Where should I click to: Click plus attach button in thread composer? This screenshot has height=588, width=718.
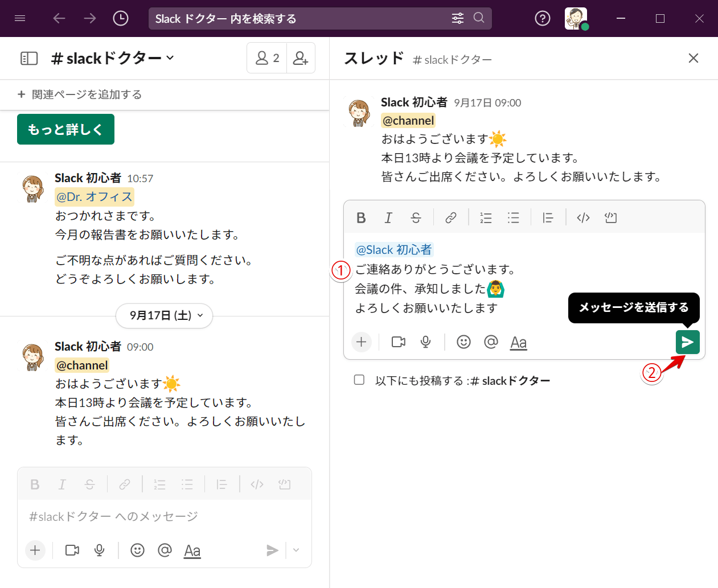361,342
